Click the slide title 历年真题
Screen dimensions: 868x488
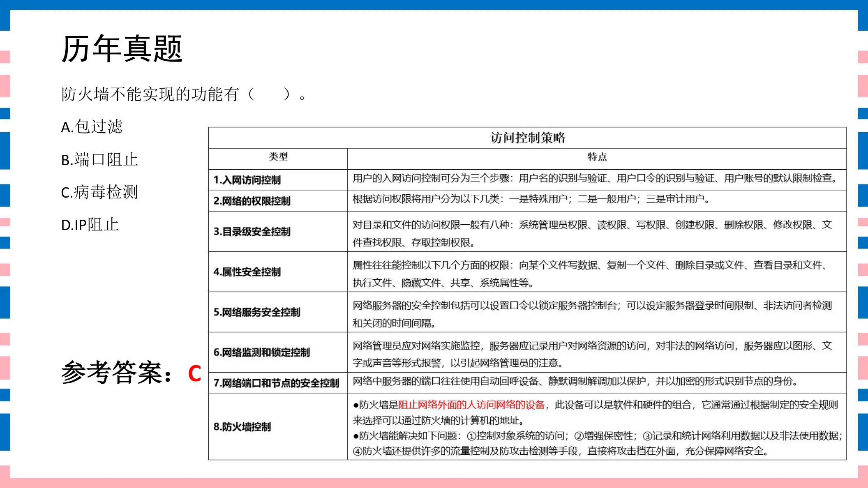coord(122,48)
